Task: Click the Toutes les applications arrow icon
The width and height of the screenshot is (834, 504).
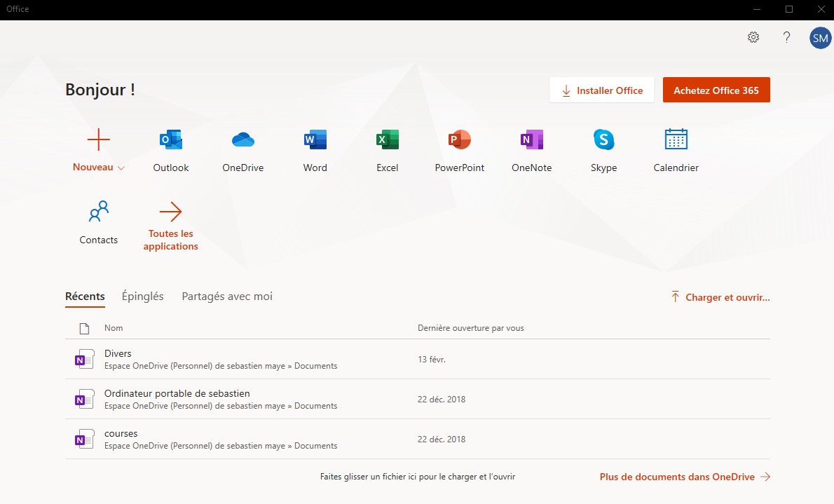Action: coord(171,211)
